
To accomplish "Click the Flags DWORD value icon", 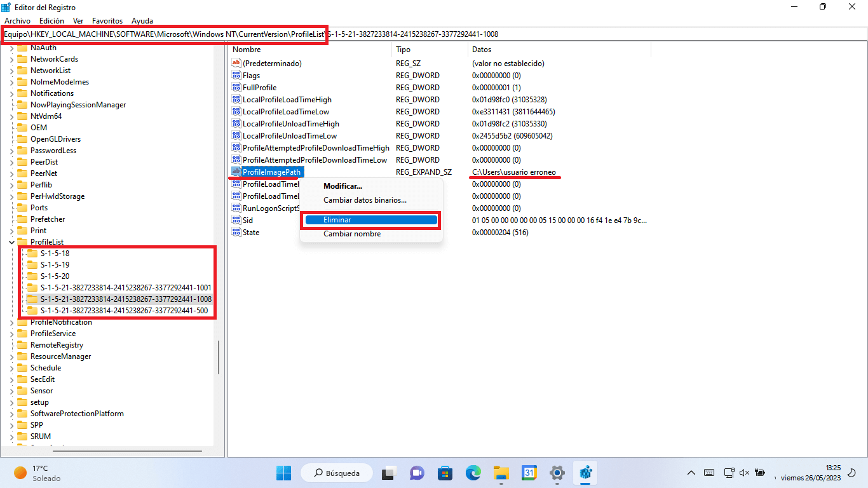I will (x=236, y=76).
